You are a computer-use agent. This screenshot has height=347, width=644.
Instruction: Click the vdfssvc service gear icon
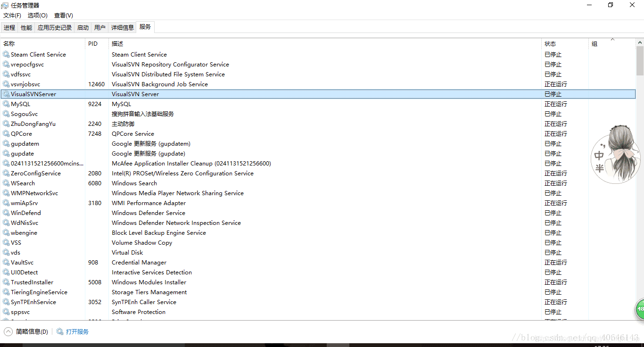point(6,74)
